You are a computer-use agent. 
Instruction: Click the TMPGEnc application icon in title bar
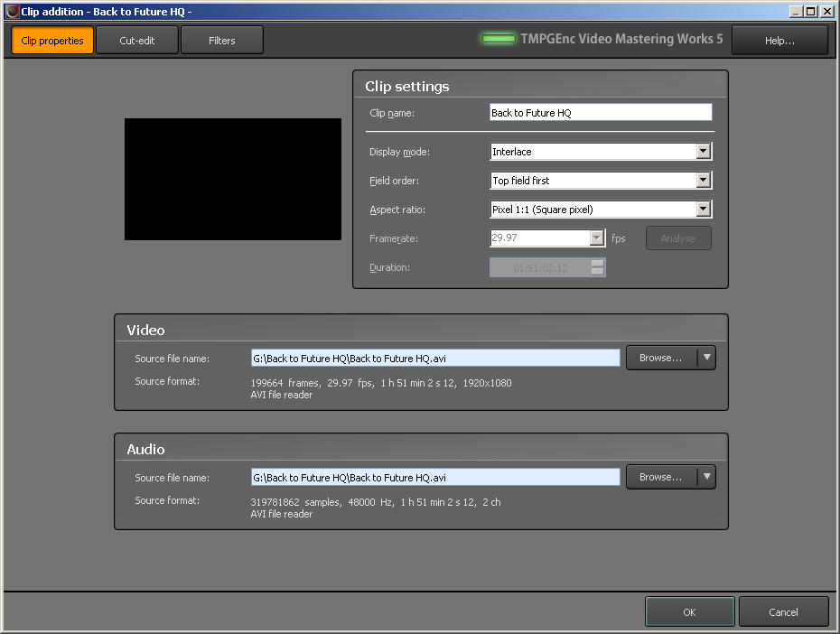pyautogui.click(x=12, y=12)
